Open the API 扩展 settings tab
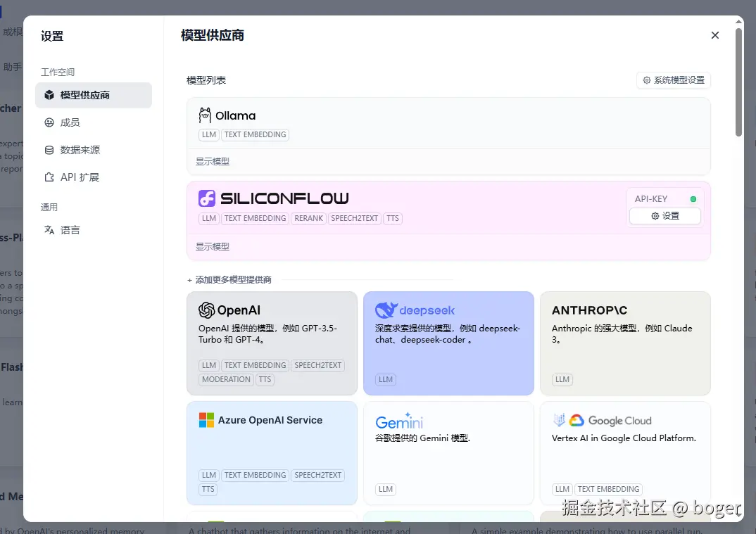 94,177
